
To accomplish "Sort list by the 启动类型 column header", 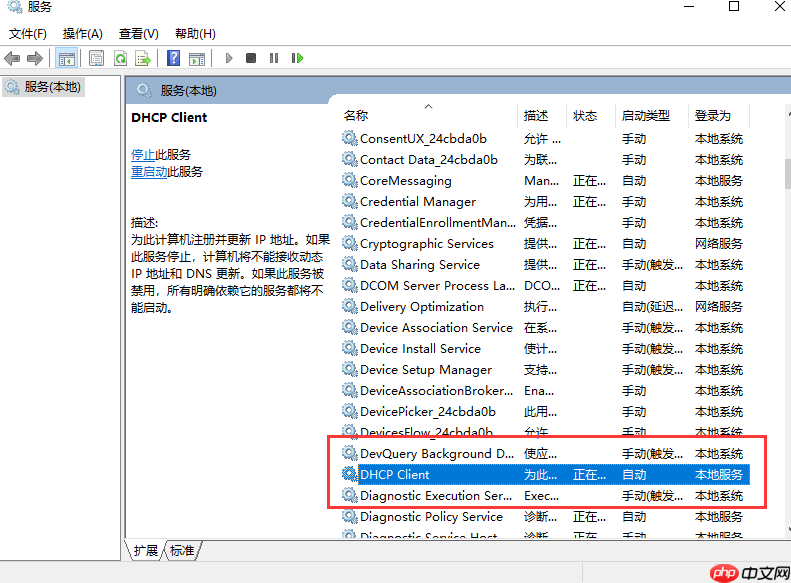I will tap(645, 116).
